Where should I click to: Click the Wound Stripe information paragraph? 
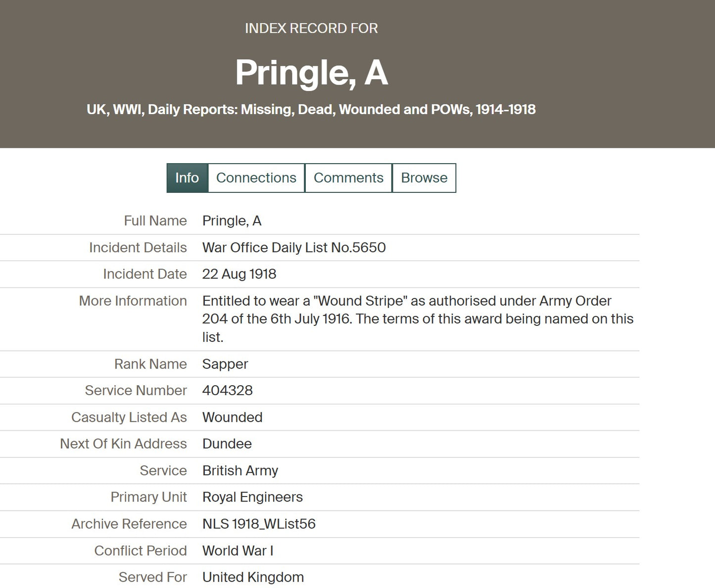[x=418, y=318]
